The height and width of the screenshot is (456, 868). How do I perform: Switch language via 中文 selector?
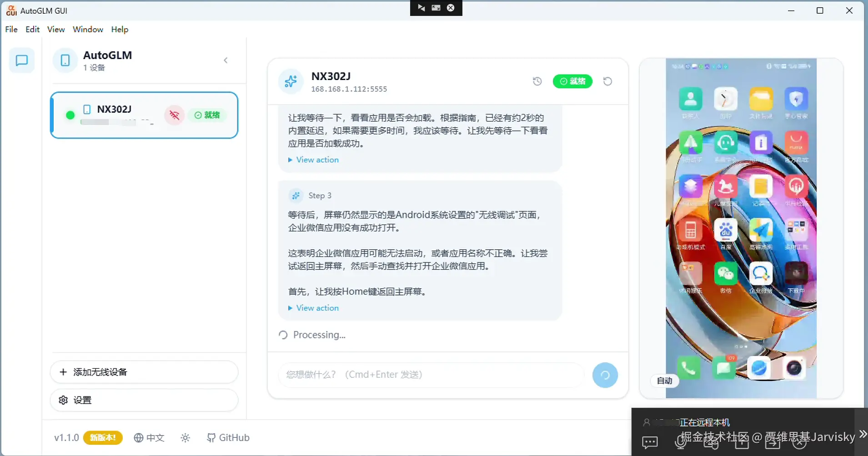click(x=149, y=437)
